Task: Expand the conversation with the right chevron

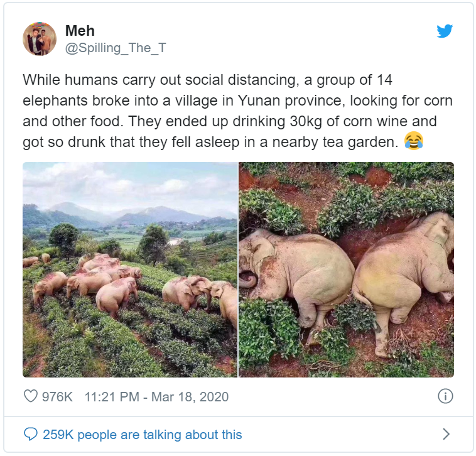Action: pos(446,434)
